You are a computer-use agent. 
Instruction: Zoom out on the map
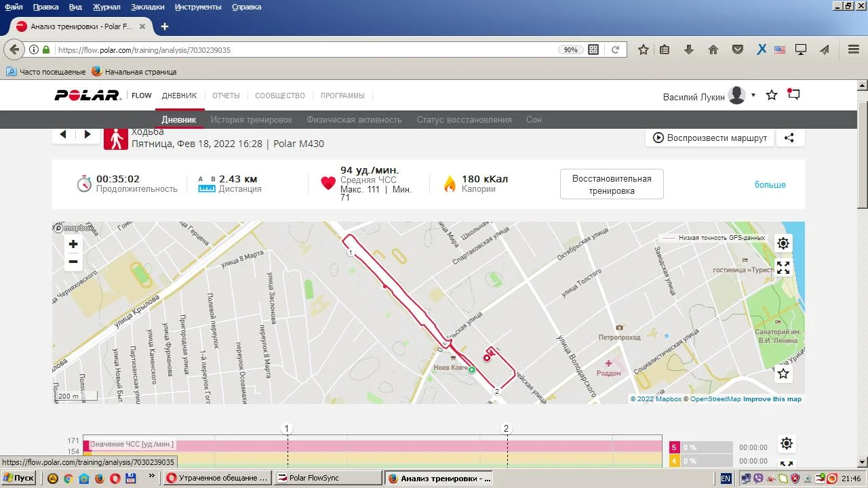click(73, 262)
